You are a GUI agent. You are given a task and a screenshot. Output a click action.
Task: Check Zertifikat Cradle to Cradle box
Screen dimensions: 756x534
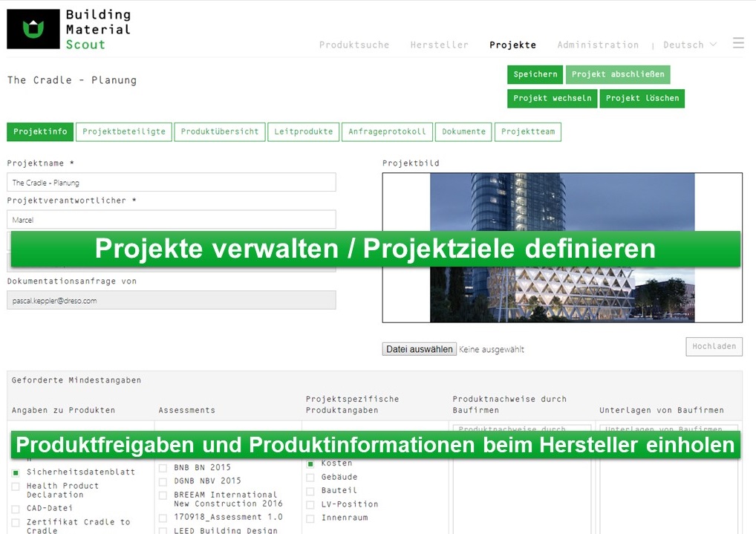click(x=16, y=522)
